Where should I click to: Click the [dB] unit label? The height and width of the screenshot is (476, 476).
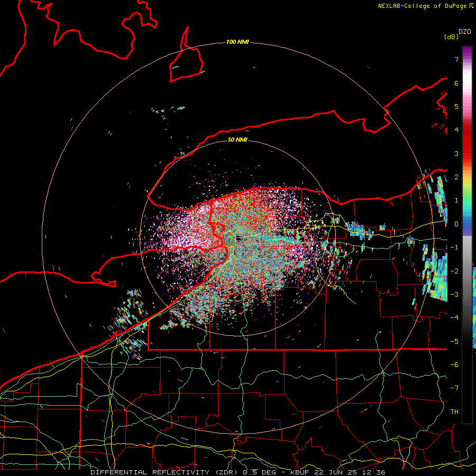451,36
